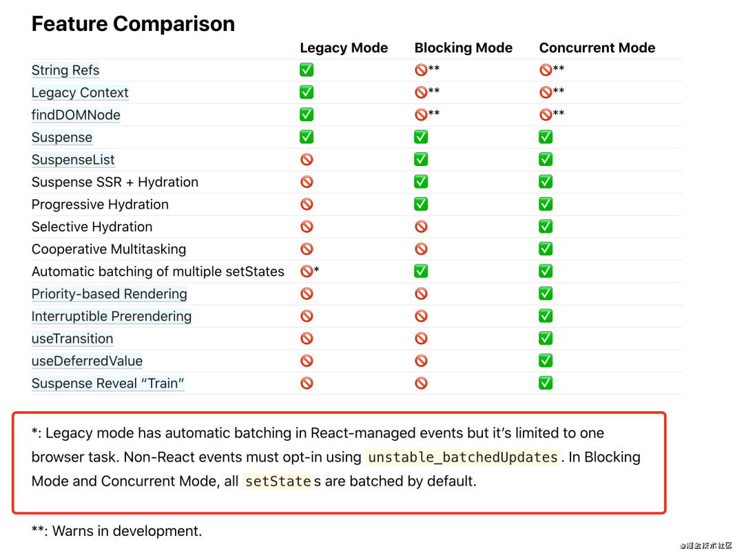Click SuspenseList Legacy Mode prohibited icon
744x560 pixels.
(x=307, y=159)
